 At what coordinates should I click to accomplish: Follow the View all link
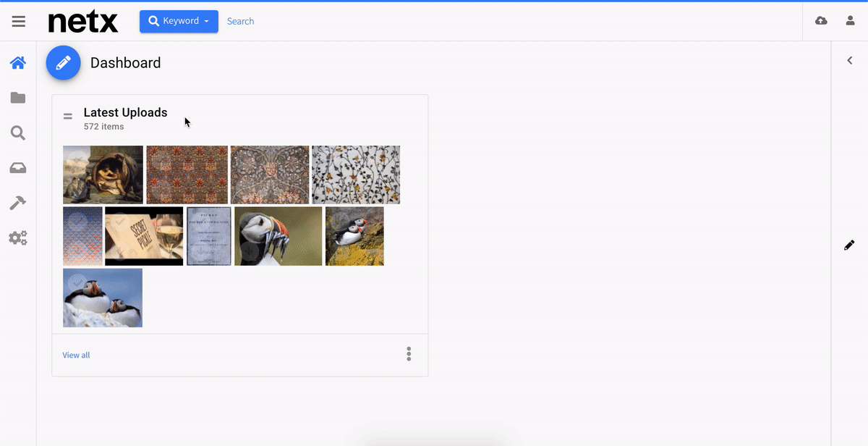tap(76, 355)
